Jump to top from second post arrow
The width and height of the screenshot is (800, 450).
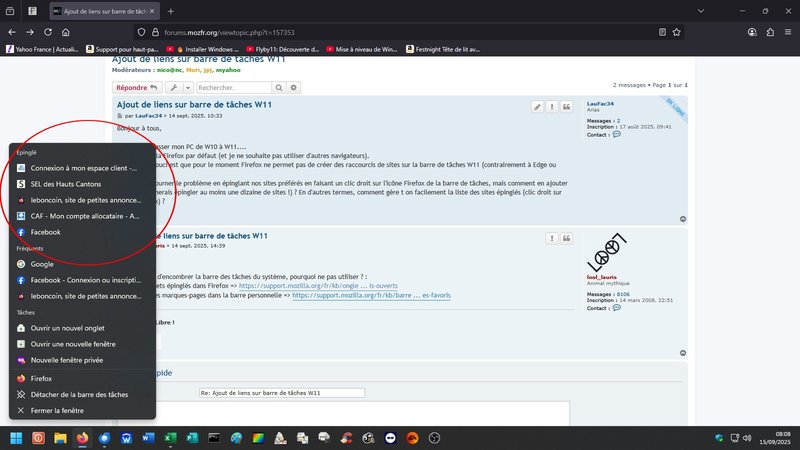tap(683, 353)
